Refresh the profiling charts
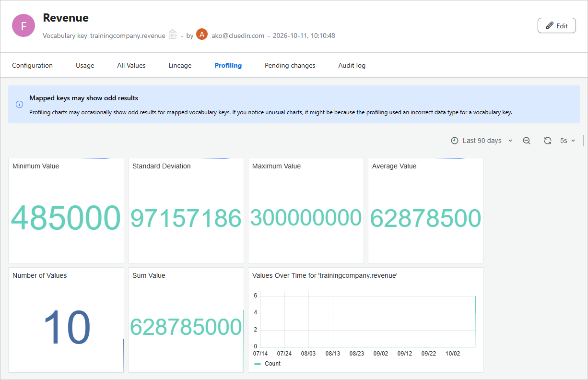The height and width of the screenshot is (380, 588). tap(548, 141)
